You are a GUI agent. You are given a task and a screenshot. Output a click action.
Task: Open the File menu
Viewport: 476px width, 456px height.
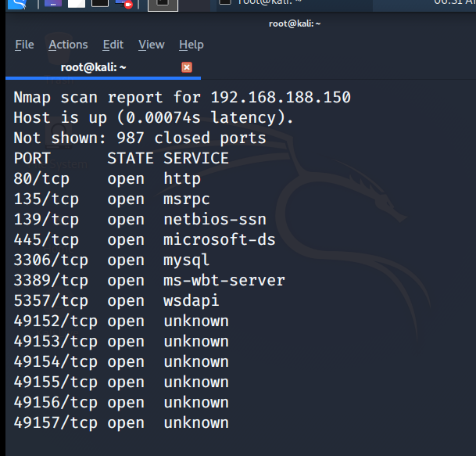pyautogui.click(x=24, y=45)
